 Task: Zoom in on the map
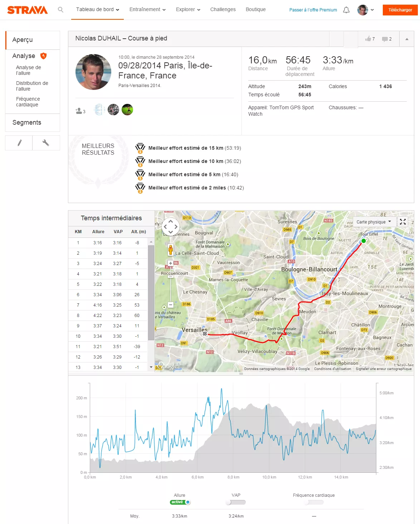[x=171, y=263]
